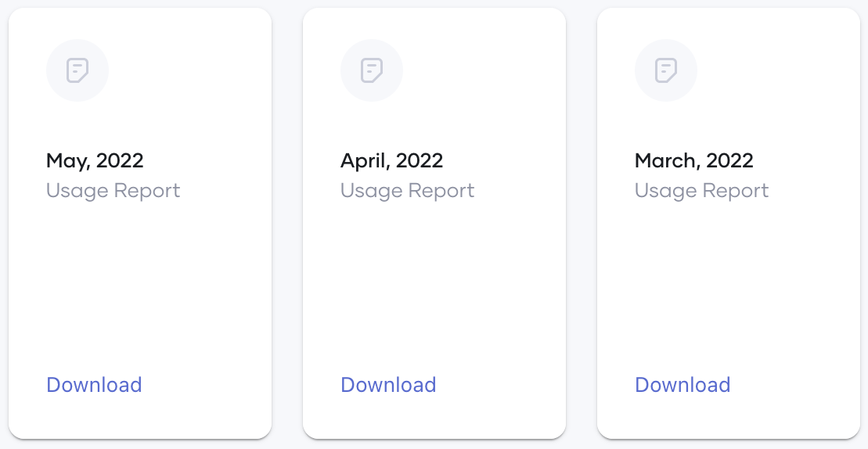Click Usage Report subtitle under April, 2022
Image resolution: width=868 pixels, height=449 pixels.
(408, 191)
